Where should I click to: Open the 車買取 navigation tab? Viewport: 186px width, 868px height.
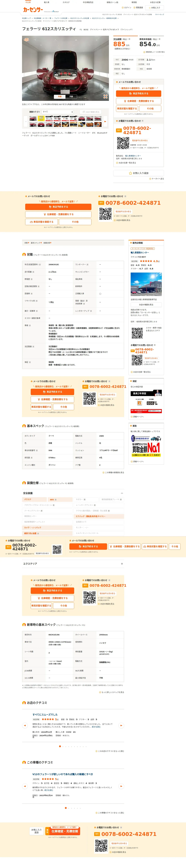[134, 2]
